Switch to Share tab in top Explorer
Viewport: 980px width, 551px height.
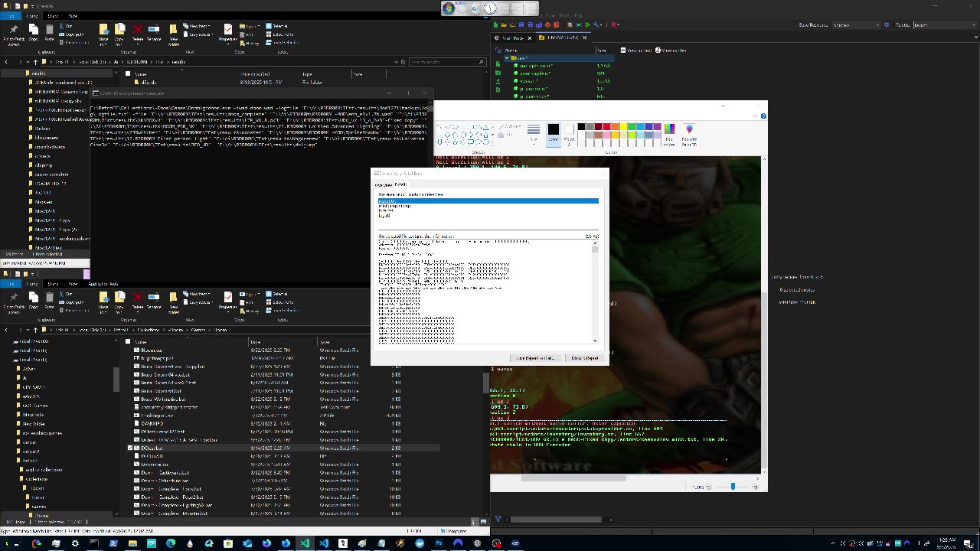tap(53, 15)
